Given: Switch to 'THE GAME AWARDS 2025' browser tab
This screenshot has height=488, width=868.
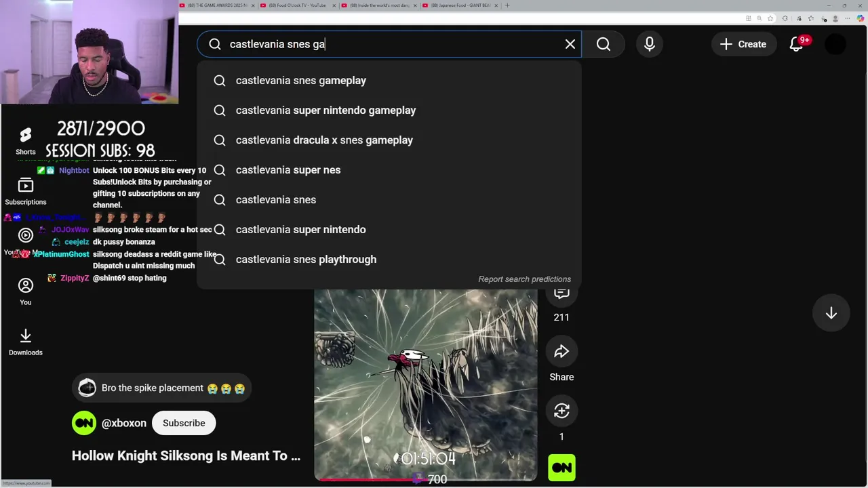Looking at the screenshot, I should [217, 5].
